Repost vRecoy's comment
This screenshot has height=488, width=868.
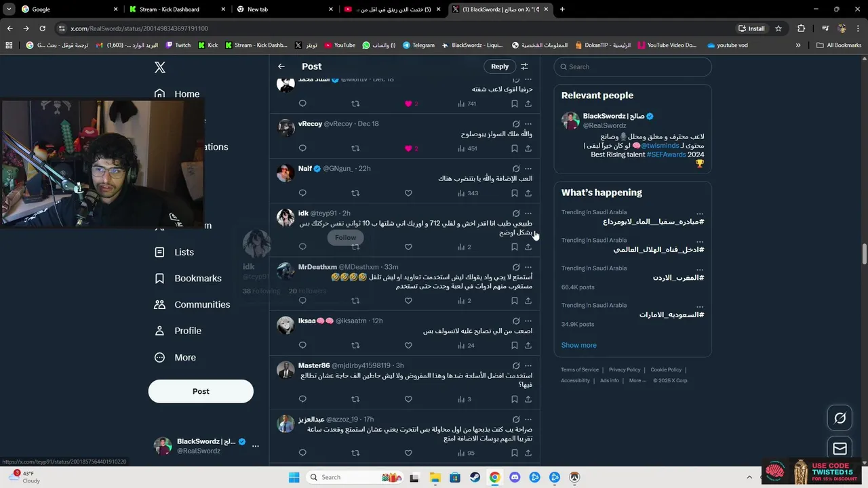(x=355, y=148)
